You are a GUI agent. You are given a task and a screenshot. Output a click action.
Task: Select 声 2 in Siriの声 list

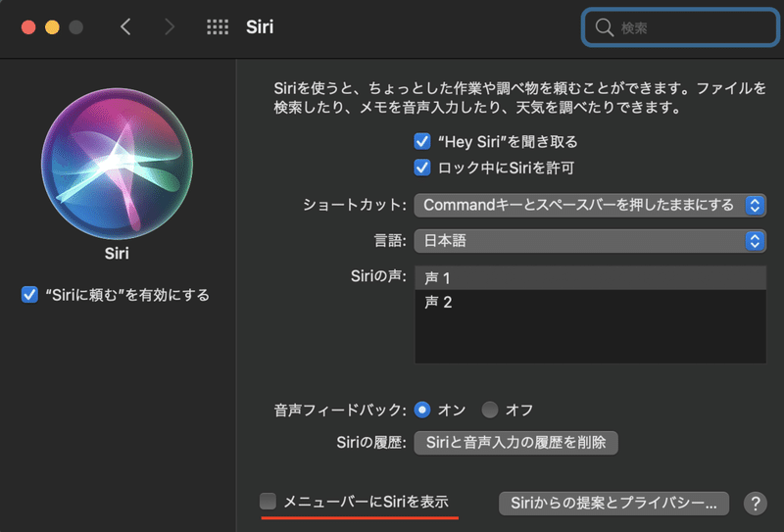[591, 302]
